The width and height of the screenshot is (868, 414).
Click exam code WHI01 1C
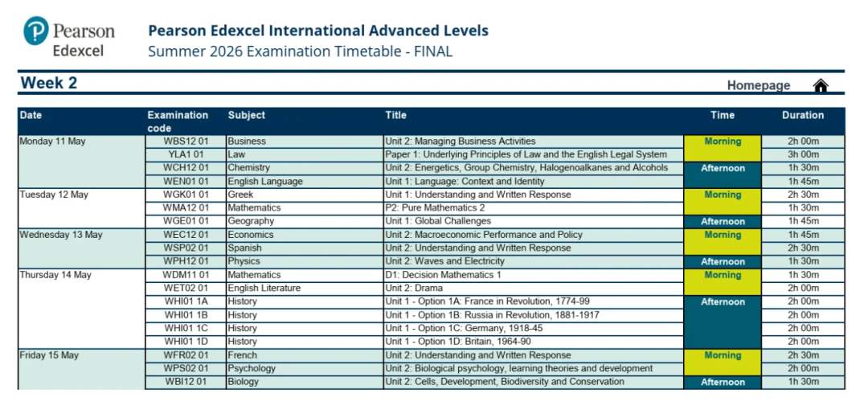[x=186, y=328]
